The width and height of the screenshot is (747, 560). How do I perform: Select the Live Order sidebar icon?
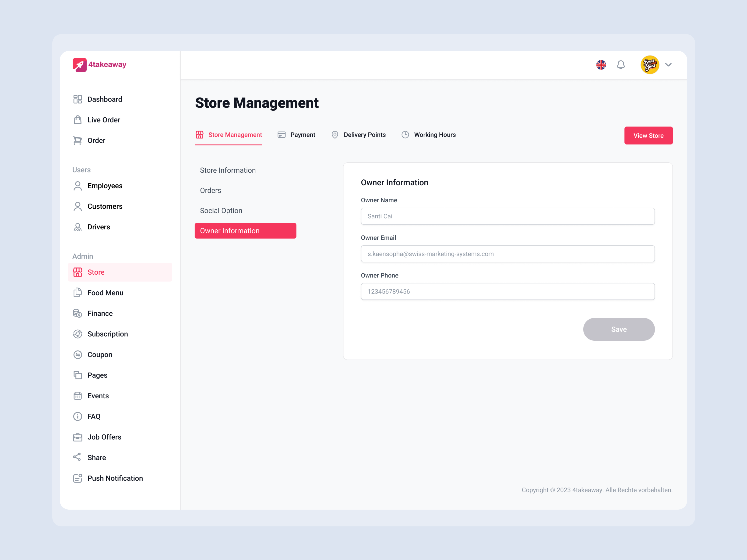(77, 119)
